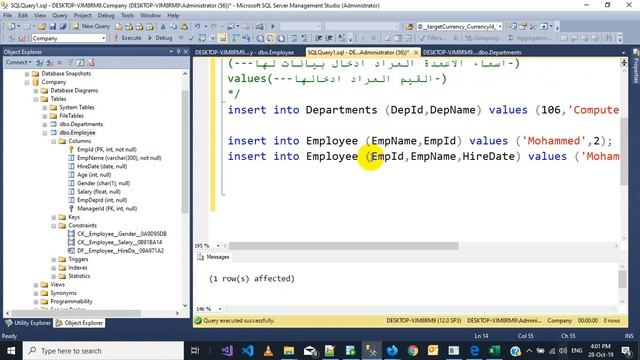Click the Undo arrow icon
The width and height of the screenshot is (640, 360).
pyautogui.click(x=197, y=27)
